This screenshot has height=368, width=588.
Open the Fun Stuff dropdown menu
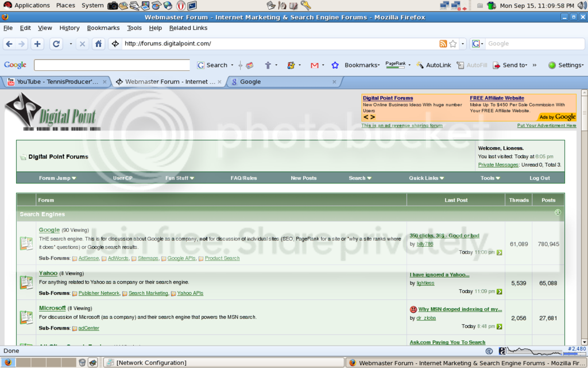click(x=180, y=178)
